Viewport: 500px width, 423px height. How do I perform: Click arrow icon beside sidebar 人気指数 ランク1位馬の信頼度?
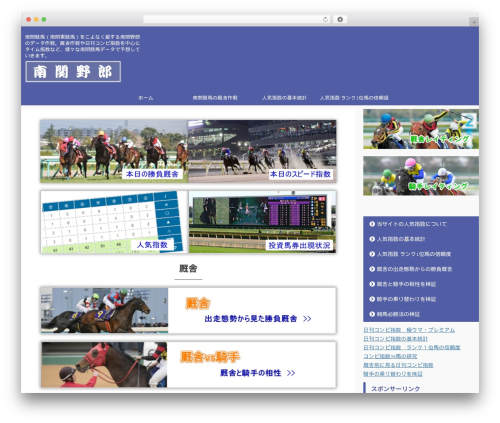372,254
